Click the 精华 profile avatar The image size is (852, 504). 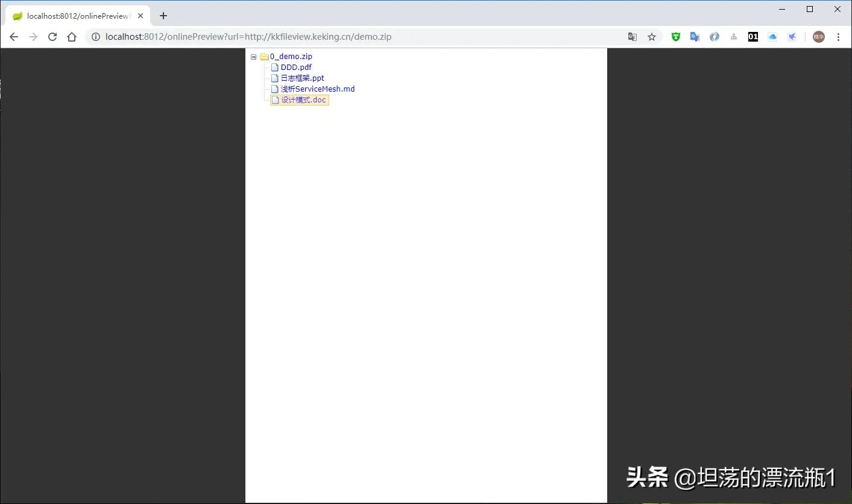pyautogui.click(x=819, y=37)
